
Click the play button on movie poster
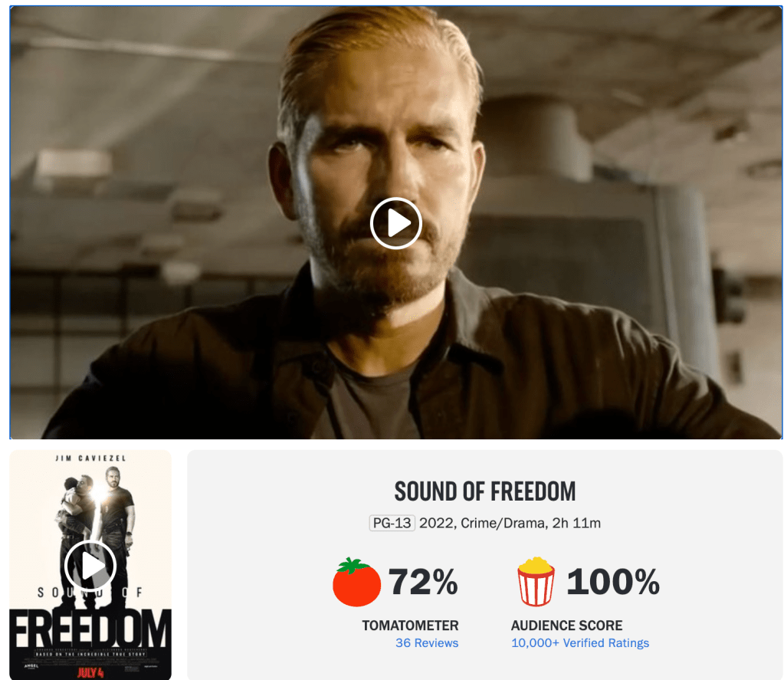coord(90,566)
